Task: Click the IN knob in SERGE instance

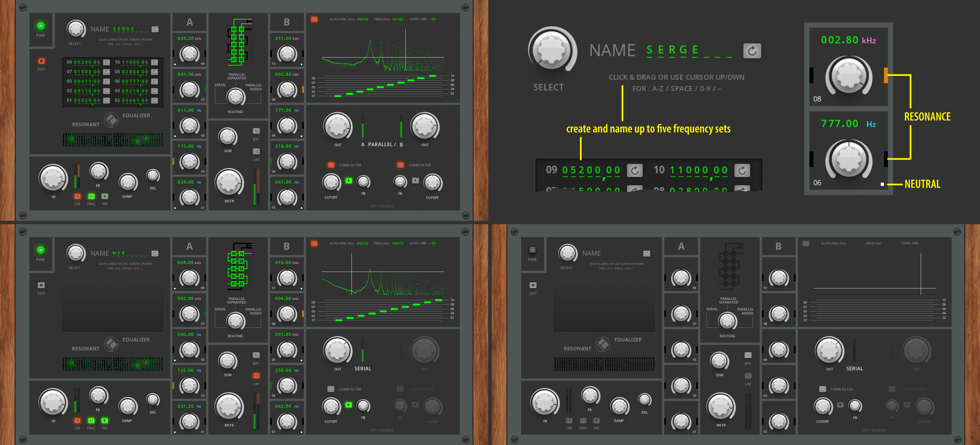Action: coord(53,178)
